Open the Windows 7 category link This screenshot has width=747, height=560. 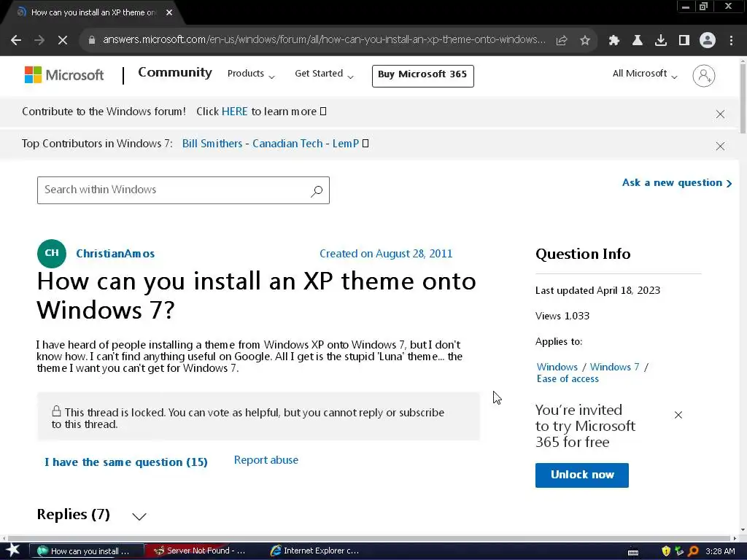point(614,367)
